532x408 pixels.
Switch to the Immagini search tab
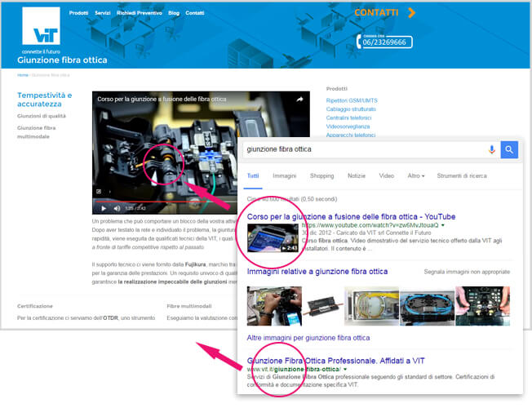pos(284,175)
